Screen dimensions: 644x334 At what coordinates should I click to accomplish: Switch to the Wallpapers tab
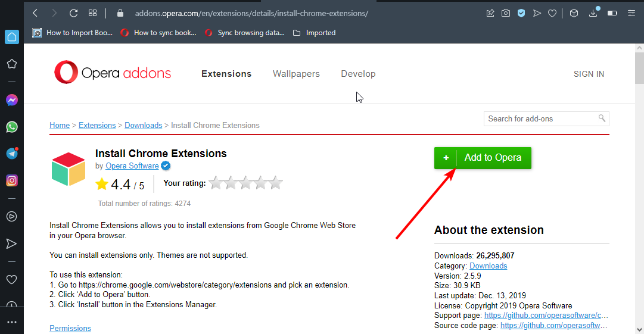click(296, 74)
